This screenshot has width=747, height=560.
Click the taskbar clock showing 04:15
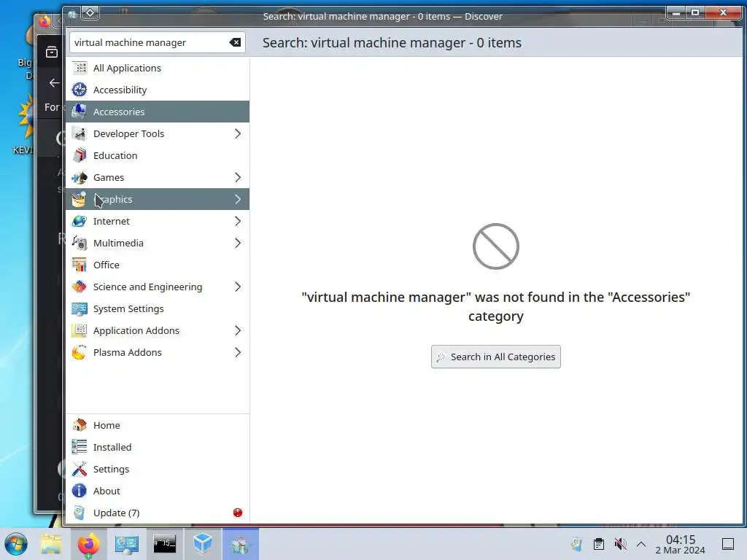point(681,544)
